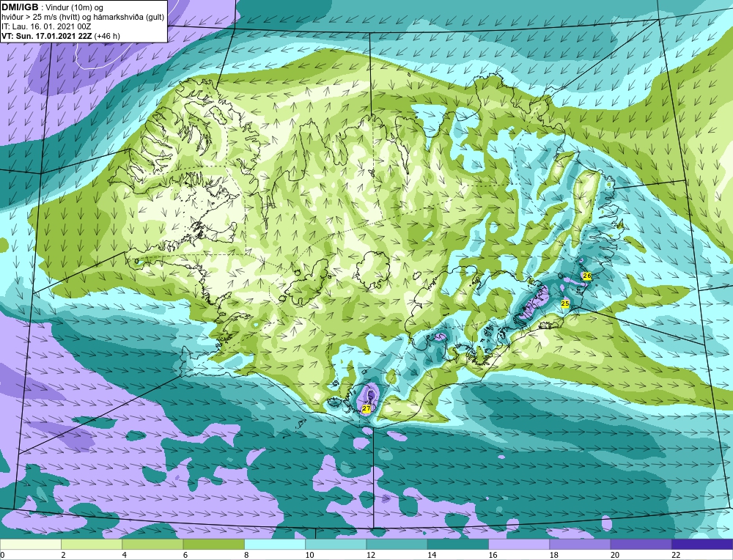Click the legend scale number 16
This screenshot has width=733, height=560.
493,555
